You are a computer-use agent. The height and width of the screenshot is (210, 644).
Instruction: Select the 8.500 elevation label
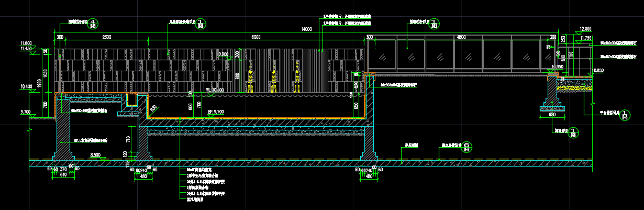click(x=95, y=154)
